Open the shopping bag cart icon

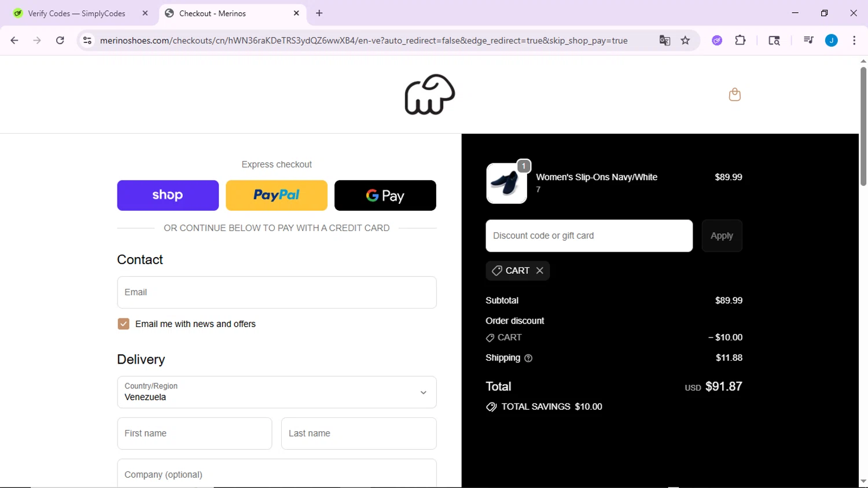click(734, 94)
